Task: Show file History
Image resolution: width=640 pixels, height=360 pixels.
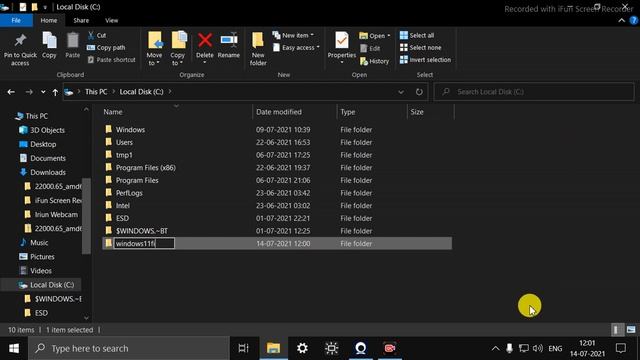Action: pos(374,61)
